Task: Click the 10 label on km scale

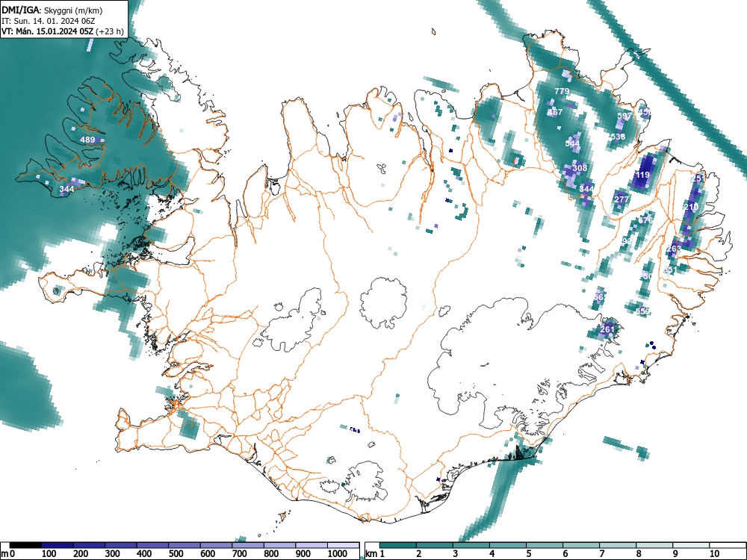Action: (x=713, y=554)
